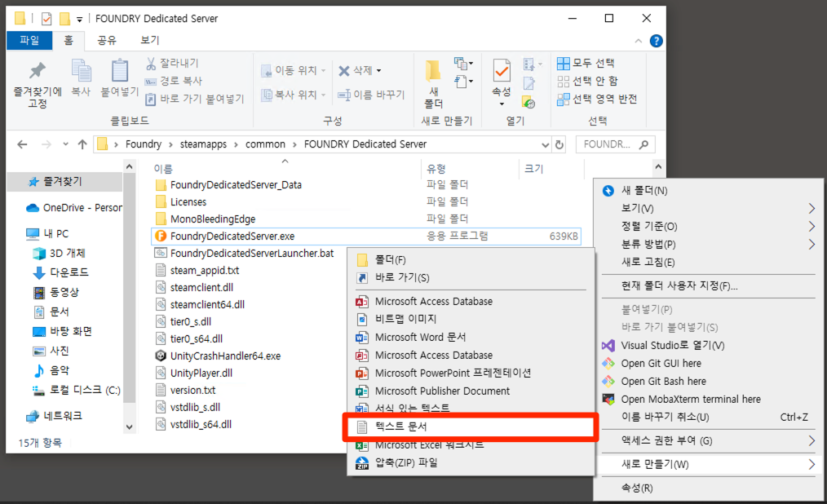Select 로컬 디스크 (C:) in navigation pane

77,391
